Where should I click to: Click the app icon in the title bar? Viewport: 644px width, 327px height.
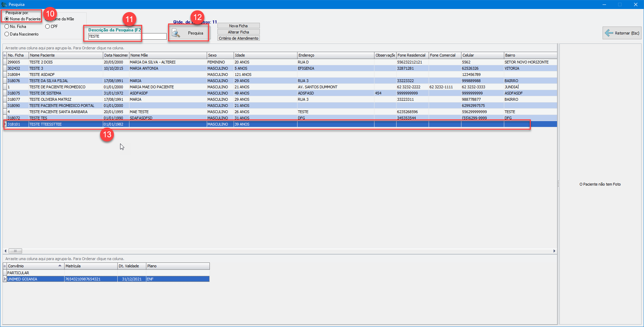[4, 4]
